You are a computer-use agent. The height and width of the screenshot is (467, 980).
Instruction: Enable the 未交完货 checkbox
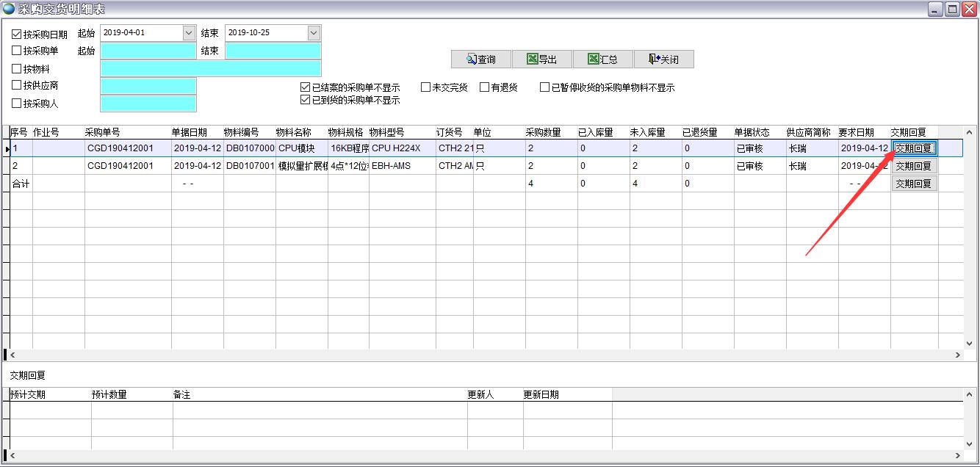click(425, 87)
